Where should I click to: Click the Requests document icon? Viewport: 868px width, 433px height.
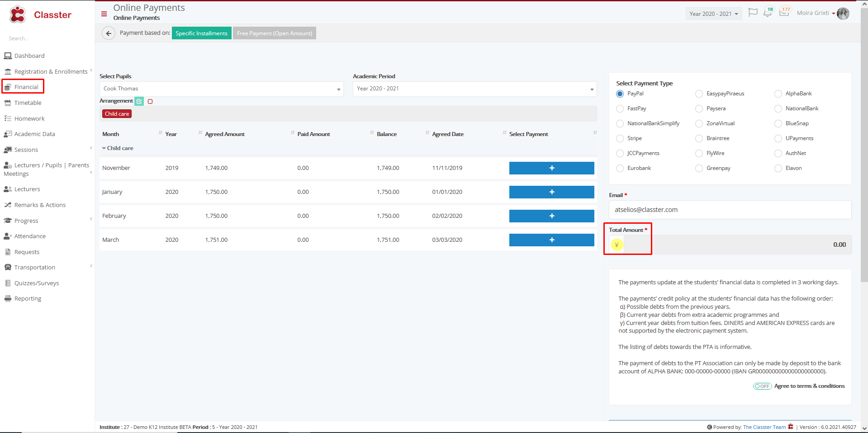coord(8,252)
